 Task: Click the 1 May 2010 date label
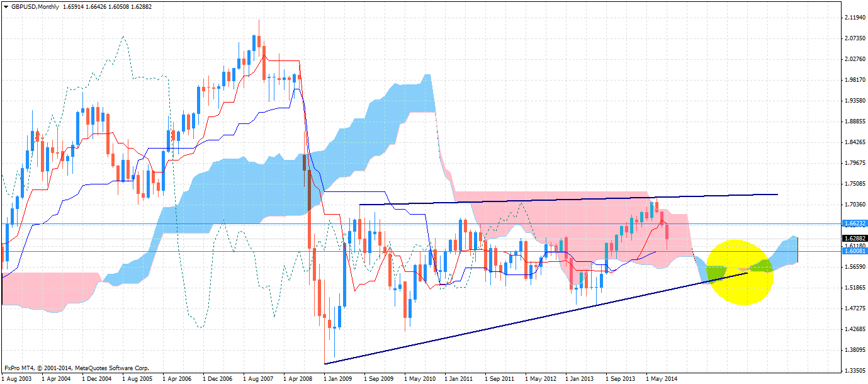point(420,380)
